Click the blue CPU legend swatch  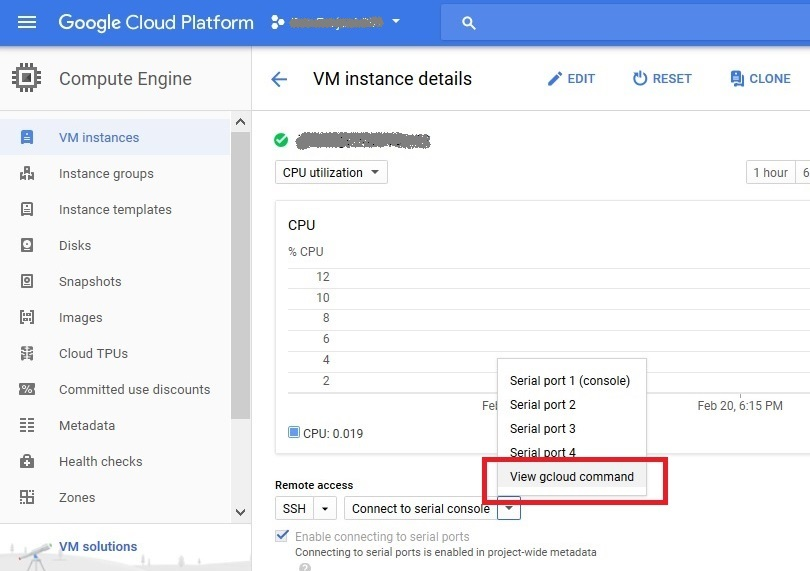[x=294, y=432]
